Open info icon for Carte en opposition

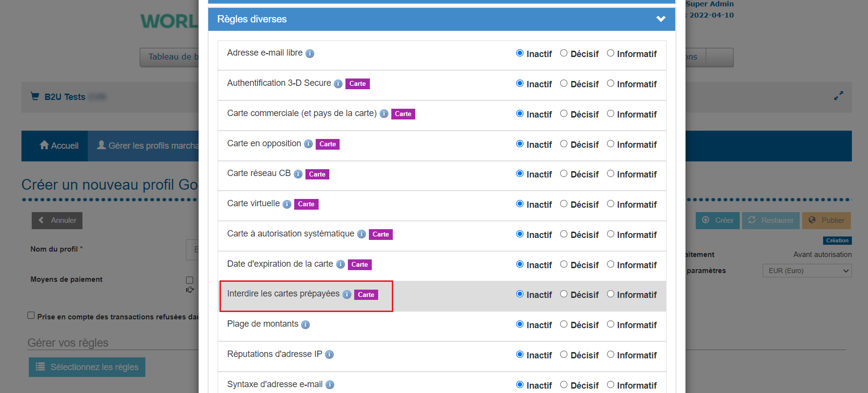pyautogui.click(x=308, y=144)
